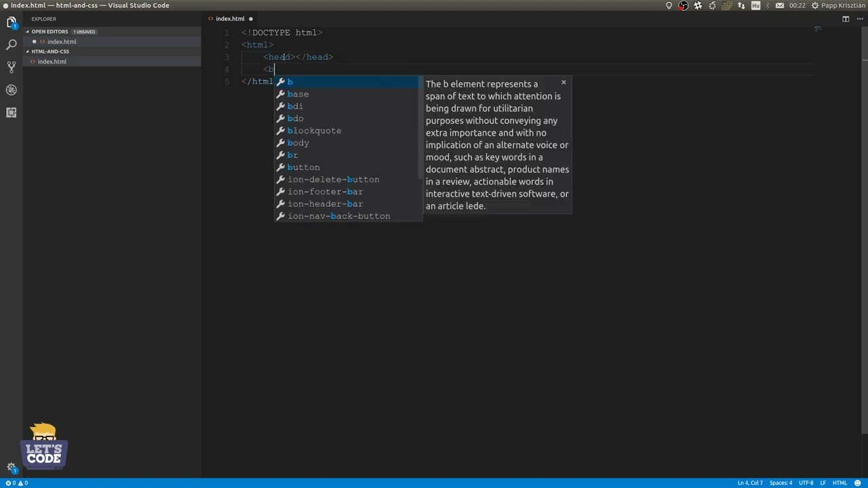The image size is (868, 488).
Task: Open the Explorer view in activity bar
Action: coord(12,22)
